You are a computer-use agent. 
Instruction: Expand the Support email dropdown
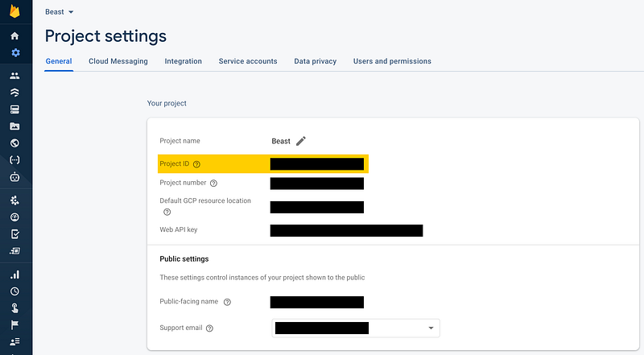(356, 328)
